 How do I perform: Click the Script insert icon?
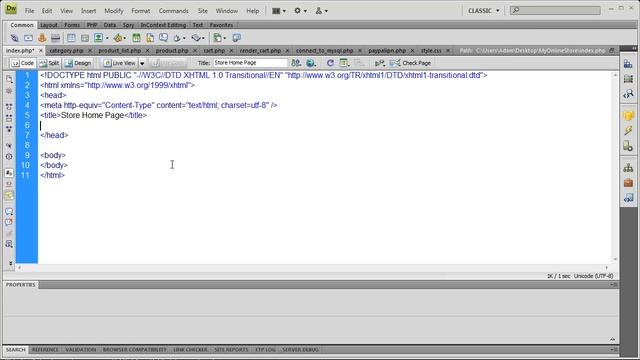click(x=196, y=38)
